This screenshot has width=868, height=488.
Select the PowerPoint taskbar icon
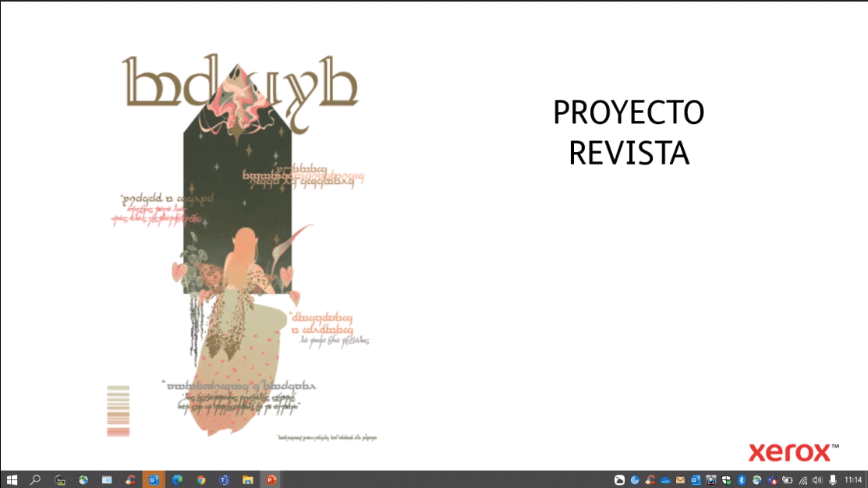click(271, 479)
